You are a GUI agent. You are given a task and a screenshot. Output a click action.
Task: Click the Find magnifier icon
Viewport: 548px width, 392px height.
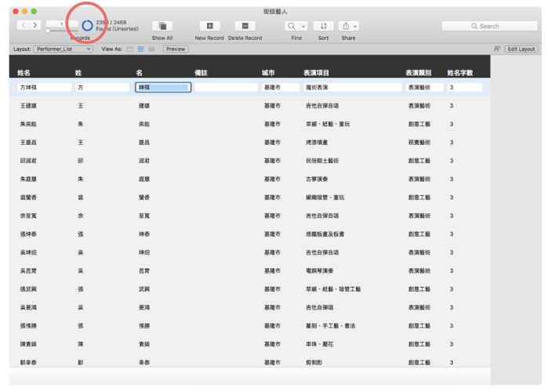(x=292, y=26)
